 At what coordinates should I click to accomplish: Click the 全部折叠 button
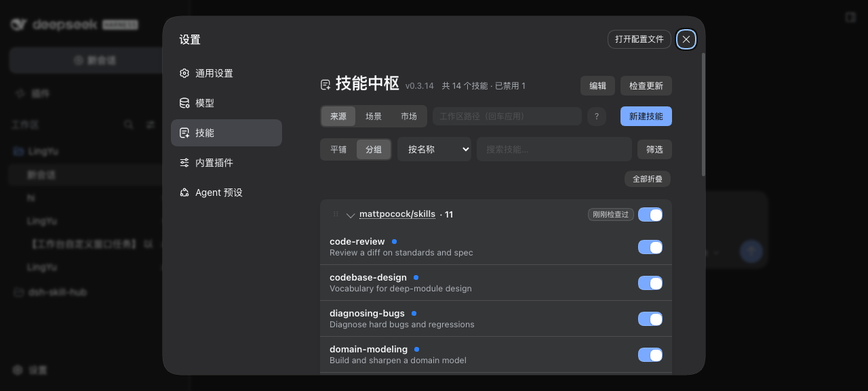click(648, 179)
